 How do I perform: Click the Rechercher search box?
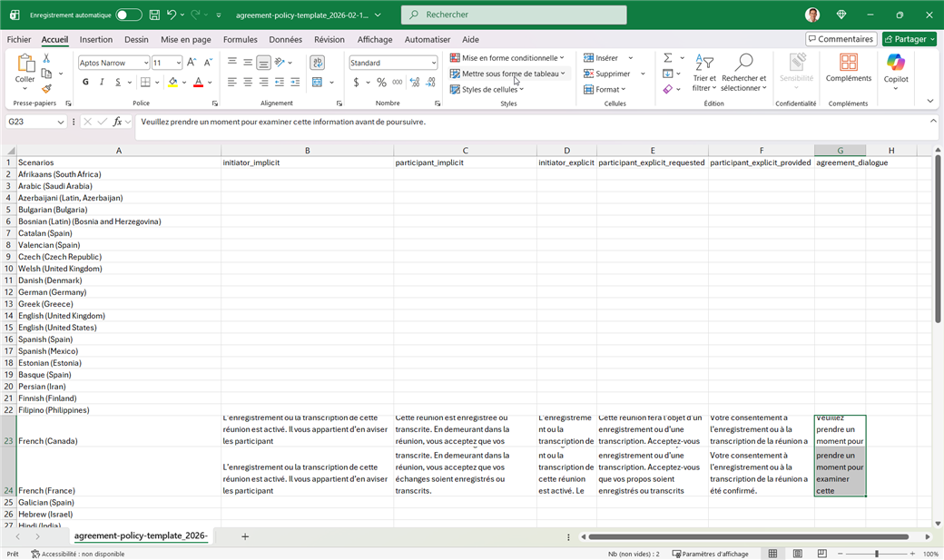(514, 15)
